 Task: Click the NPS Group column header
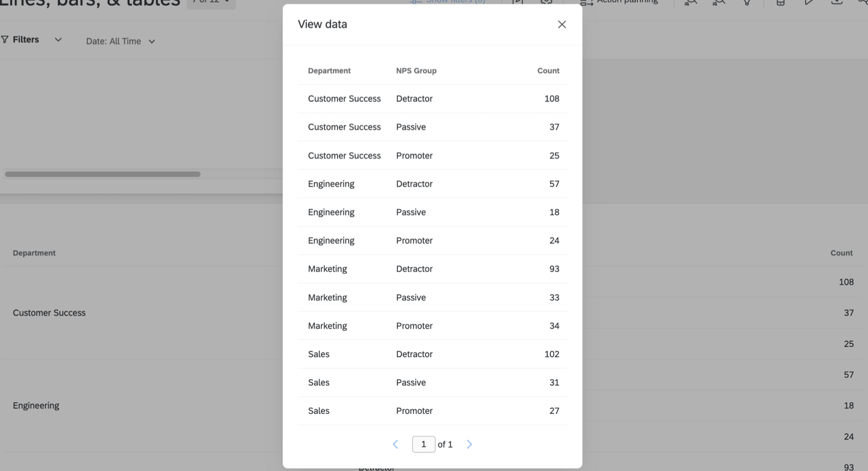click(416, 70)
